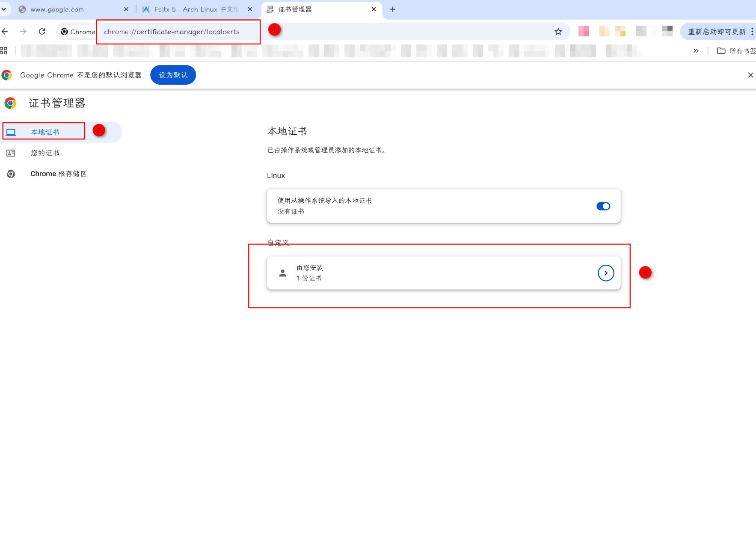Select Chrome 根存储区 in the sidebar
756x535 pixels.
(61, 174)
